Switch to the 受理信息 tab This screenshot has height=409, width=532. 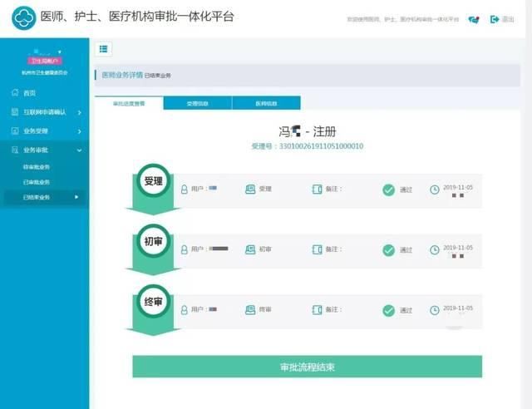pyautogui.click(x=198, y=103)
